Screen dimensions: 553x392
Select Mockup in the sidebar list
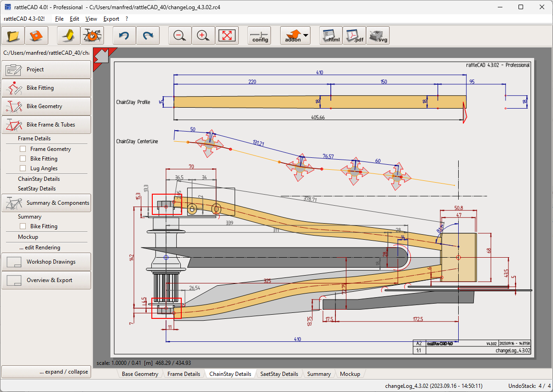(28, 237)
